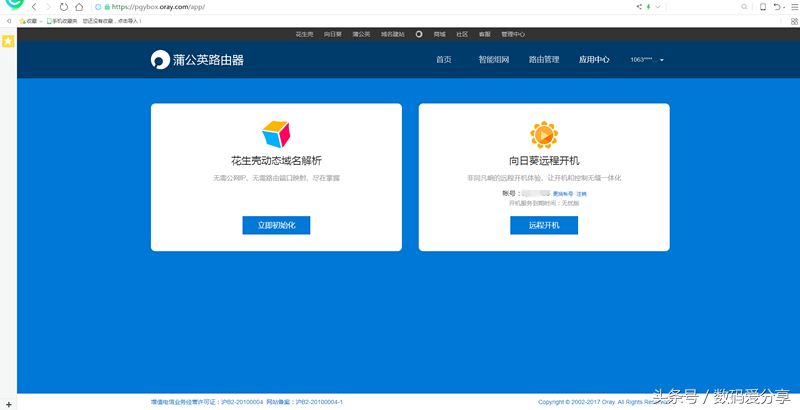Click the 花生壳 colorful cube icon
This screenshot has height=410, width=800.
(276, 134)
